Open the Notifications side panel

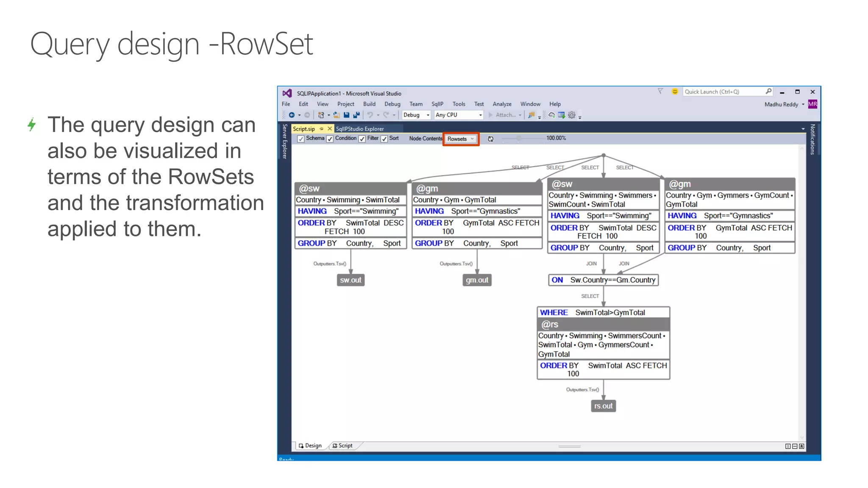[x=812, y=139]
